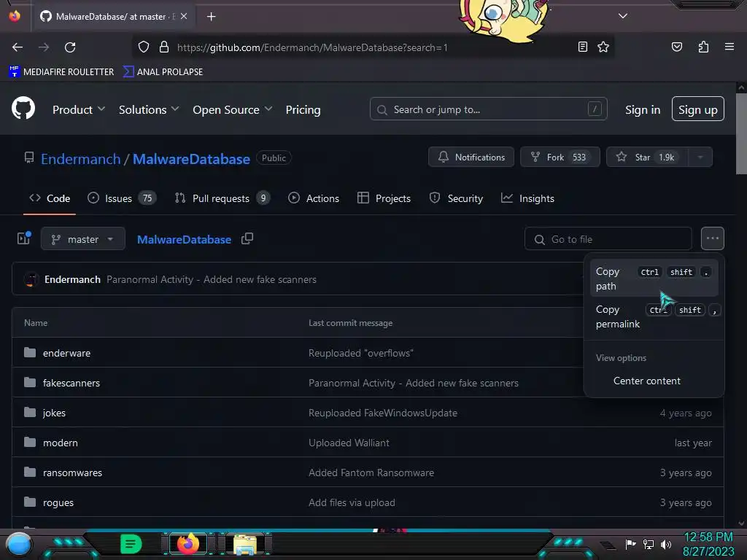Viewport: 747px width, 560px height.
Task: Click the volume speaker tray icon
Action: 665,544
